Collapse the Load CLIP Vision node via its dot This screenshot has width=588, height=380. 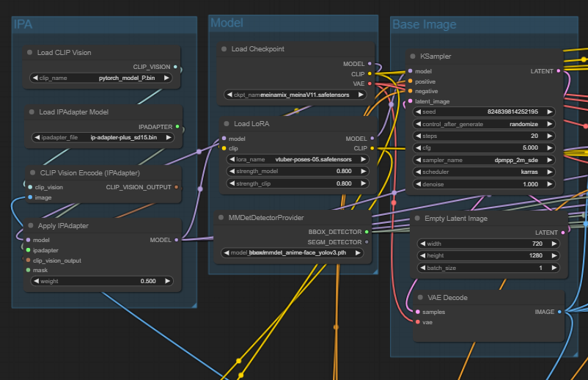tap(29, 53)
